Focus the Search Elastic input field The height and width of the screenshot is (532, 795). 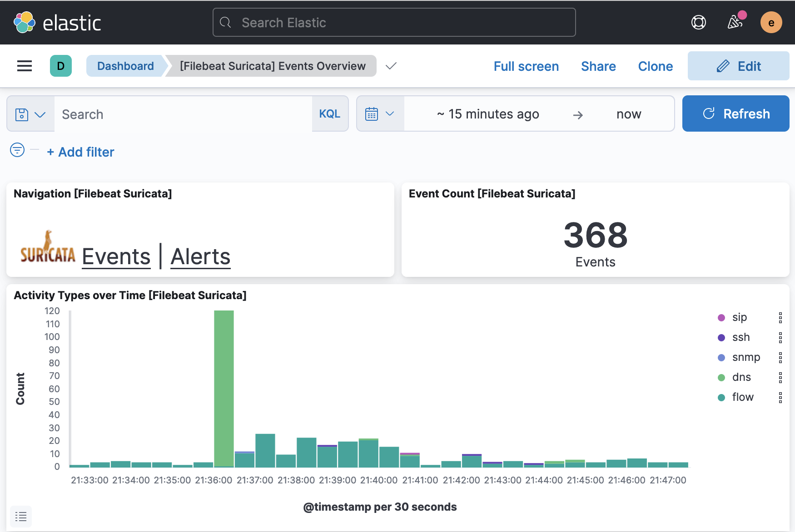394,23
